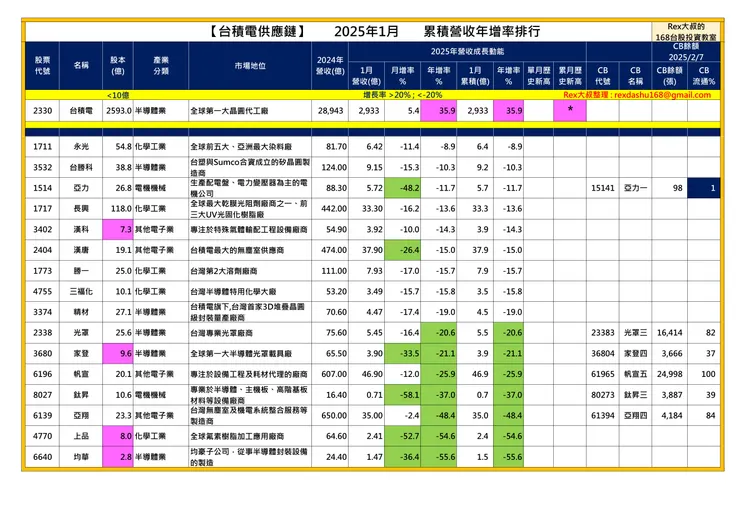Click stock code 1773
The height and width of the screenshot is (523, 740).
[42, 270]
